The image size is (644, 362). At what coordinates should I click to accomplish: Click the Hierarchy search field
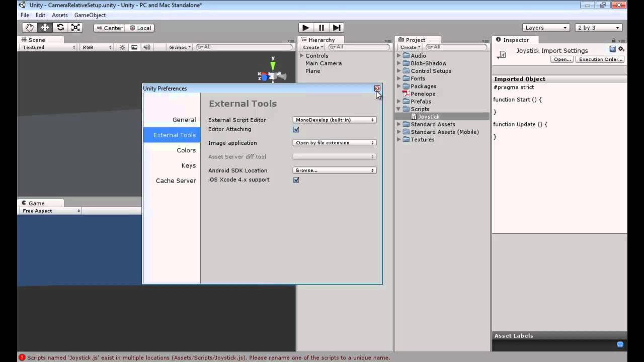point(359,47)
